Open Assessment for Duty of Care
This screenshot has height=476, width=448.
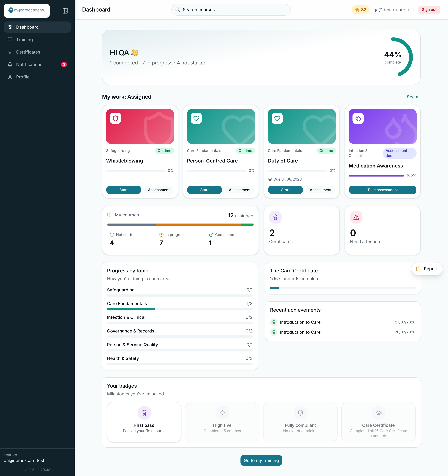point(320,190)
